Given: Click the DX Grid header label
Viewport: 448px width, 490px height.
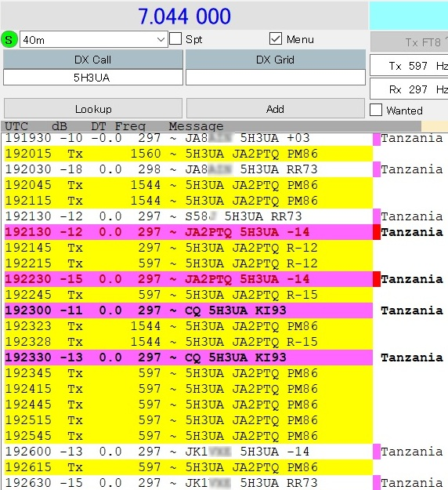Looking at the screenshot, I should tap(276, 60).
